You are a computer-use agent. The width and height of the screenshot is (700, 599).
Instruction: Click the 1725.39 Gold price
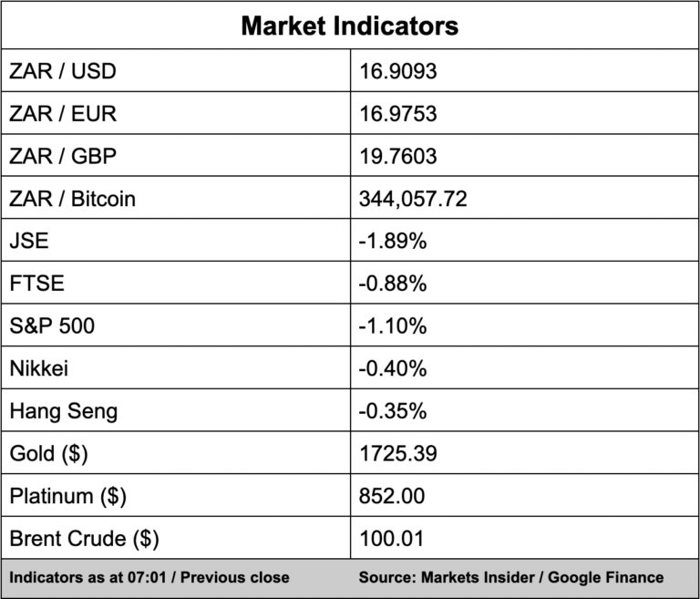[x=399, y=453]
